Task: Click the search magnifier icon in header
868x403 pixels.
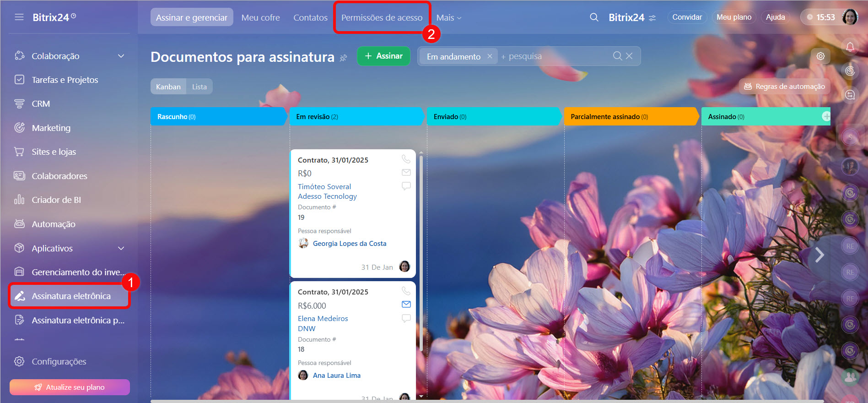Action: click(x=594, y=17)
